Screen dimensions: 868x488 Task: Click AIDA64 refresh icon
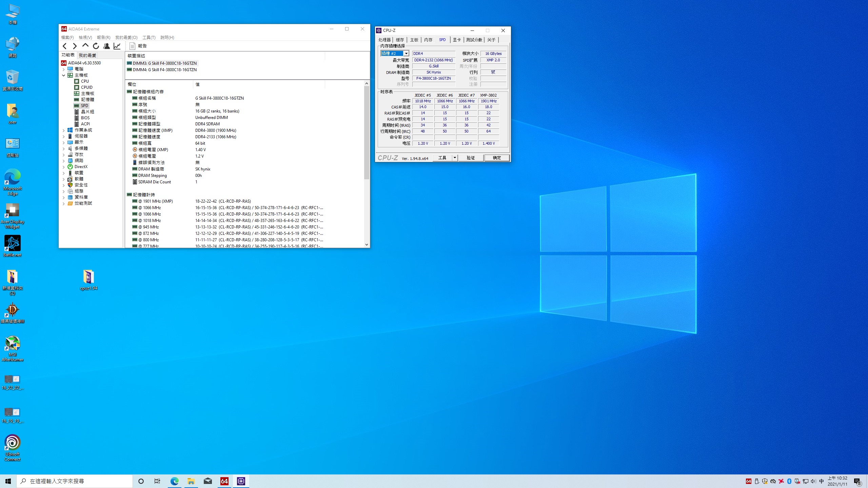tap(96, 46)
